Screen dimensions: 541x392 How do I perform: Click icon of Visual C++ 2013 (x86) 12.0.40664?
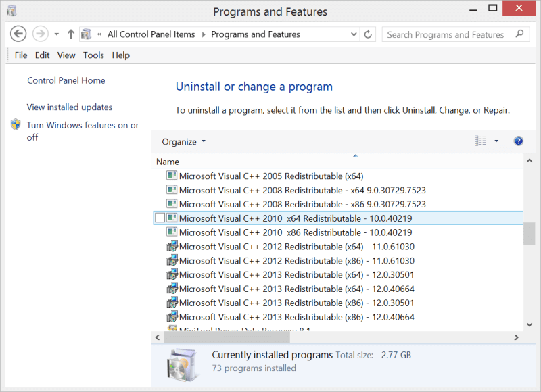pos(172,317)
